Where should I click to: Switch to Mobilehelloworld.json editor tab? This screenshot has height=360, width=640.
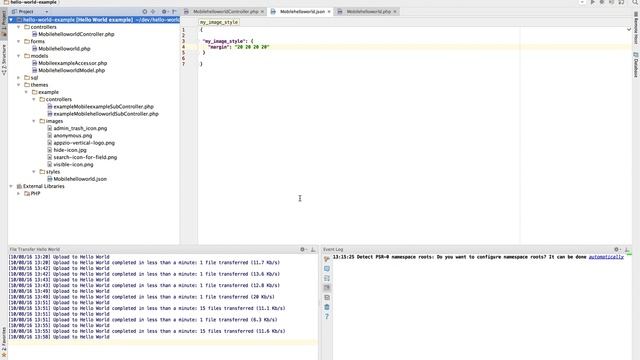pyautogui.click(x=299, y=11)
